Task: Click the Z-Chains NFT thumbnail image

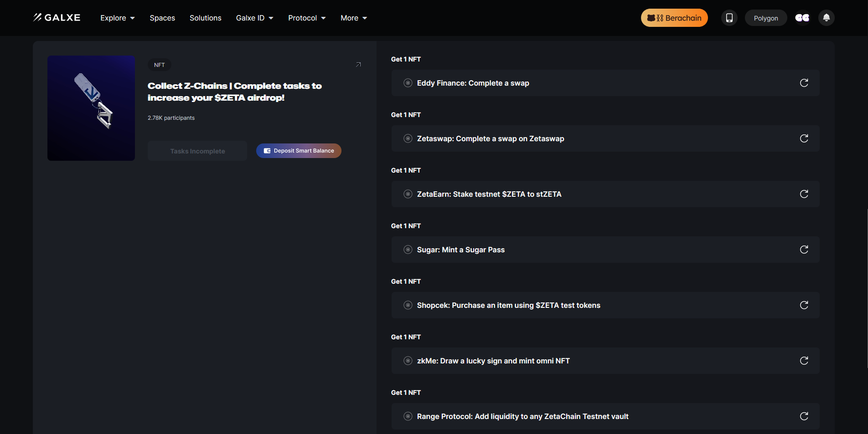Action: coord(91,108)
